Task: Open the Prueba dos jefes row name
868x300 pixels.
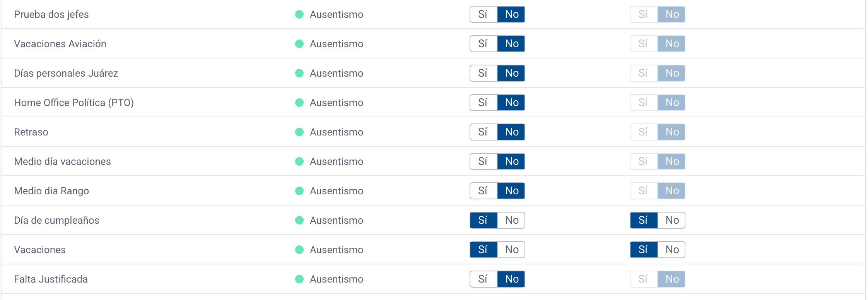Action: [51, 14]
